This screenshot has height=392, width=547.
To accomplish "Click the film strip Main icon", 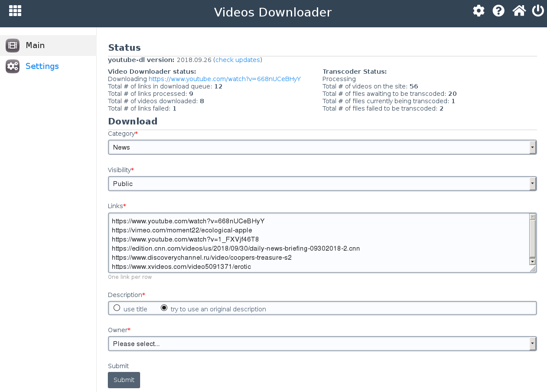I will tap(13, 46).
